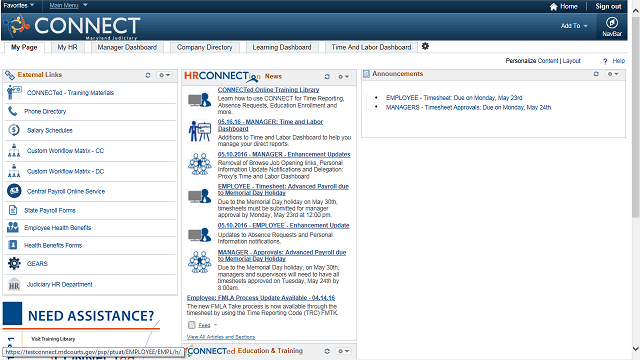The width and height of the screenshot is (640, 360).
Task: Open tab settings gear beside Time And Labor Dashboard
Action: pos(425,46)
